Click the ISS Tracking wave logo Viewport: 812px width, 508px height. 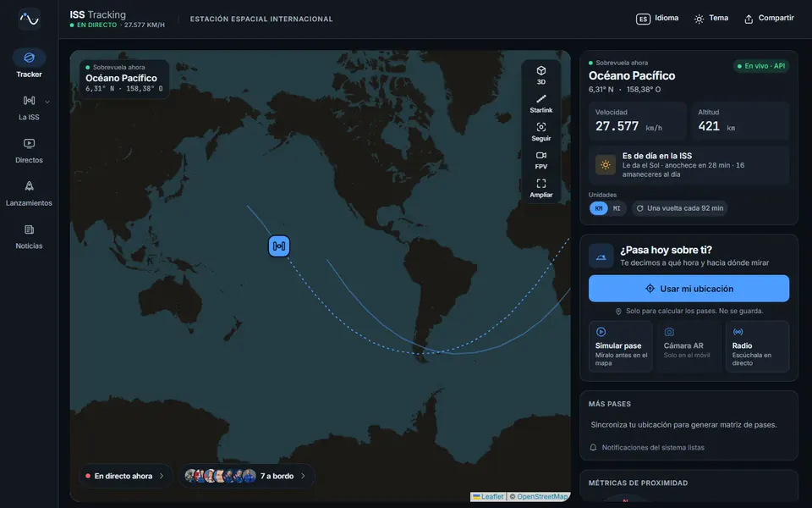coord(29,19)
